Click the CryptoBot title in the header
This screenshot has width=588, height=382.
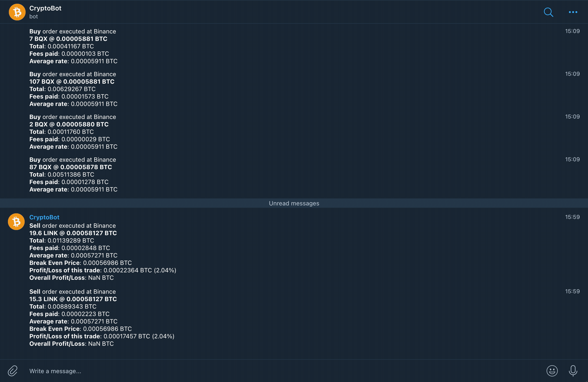tap(45, 8)
